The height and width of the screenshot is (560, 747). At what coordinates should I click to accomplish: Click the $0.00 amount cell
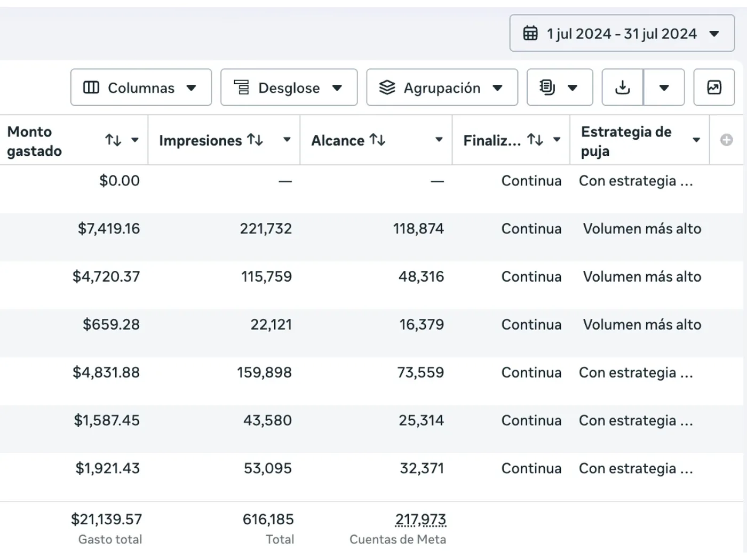(120, 181)
